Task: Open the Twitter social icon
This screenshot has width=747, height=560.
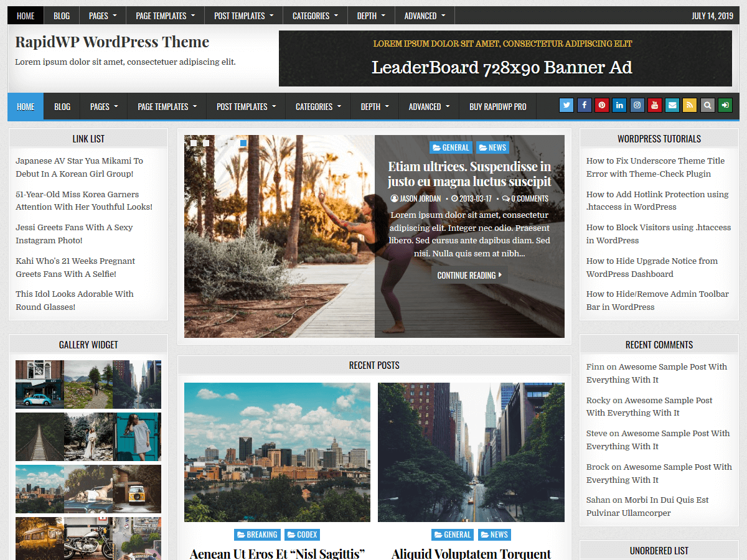Action: [566, 105]
